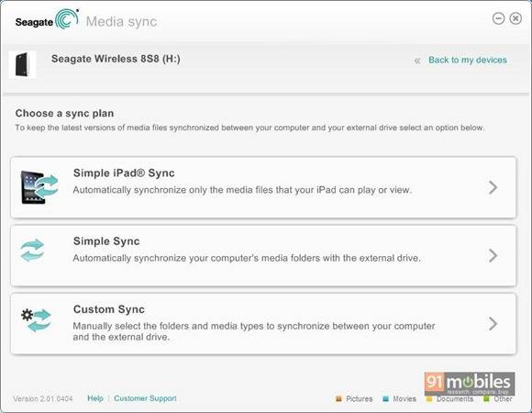This screenshot has height=413, width=532.
Task: Click the green Other legend swatch
Action: pos(486,398)
